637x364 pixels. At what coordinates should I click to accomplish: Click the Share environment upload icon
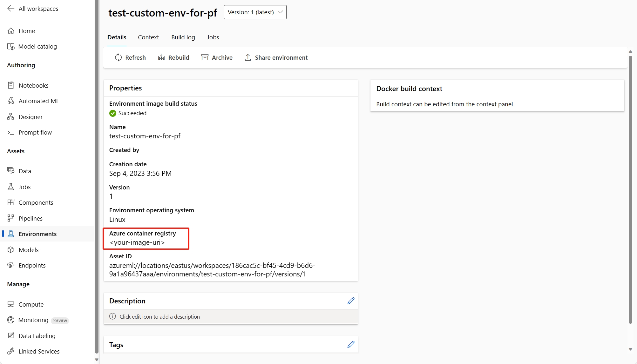[x=248, y=57]
